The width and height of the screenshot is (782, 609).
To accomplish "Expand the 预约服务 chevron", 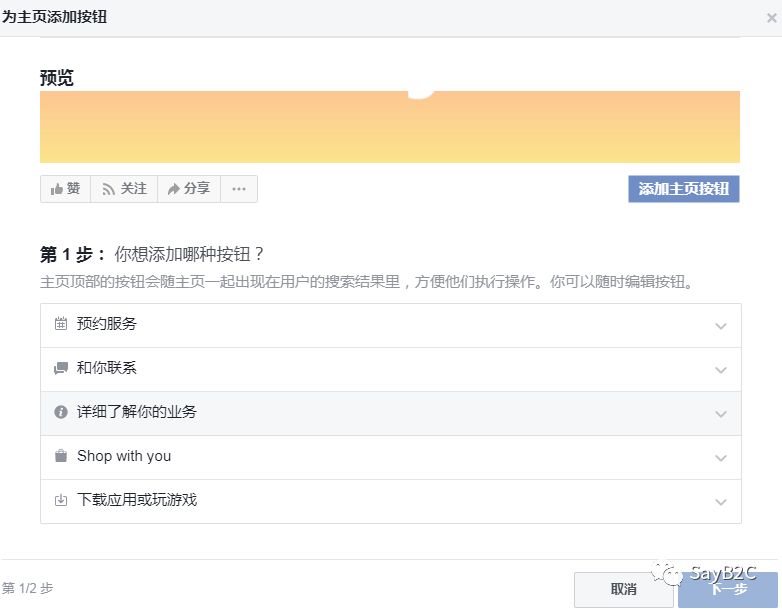I will (x=721, y=326).
